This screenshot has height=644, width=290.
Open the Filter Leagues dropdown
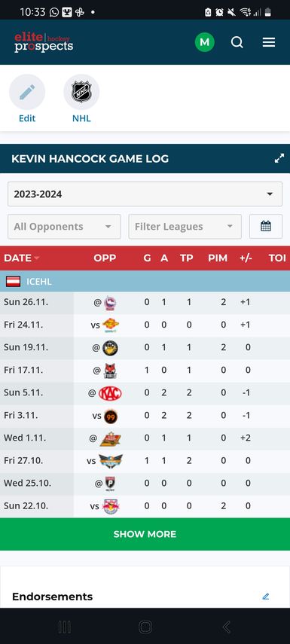point(185,226)
